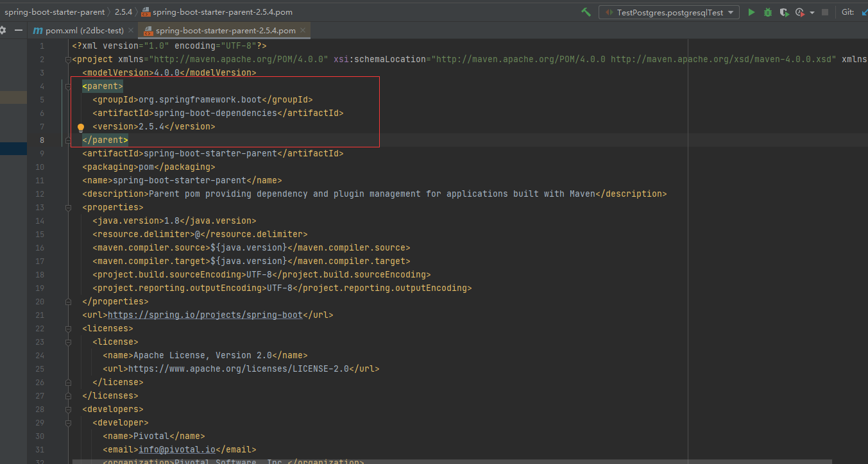
Task: Click the Git label in the toolbar
Action: point(847,12)
